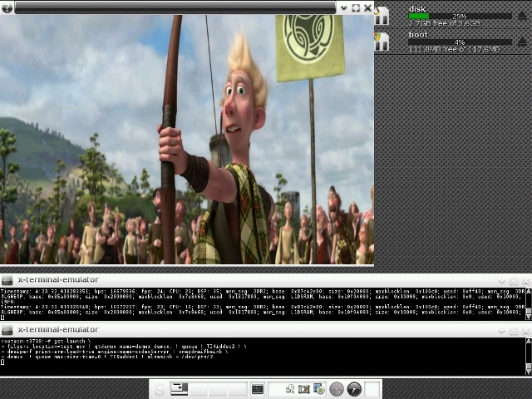The width and height of the screenshot is (532, 399).
Task: Switch to the third virtual desktop in pager
Action: point(218,389)
